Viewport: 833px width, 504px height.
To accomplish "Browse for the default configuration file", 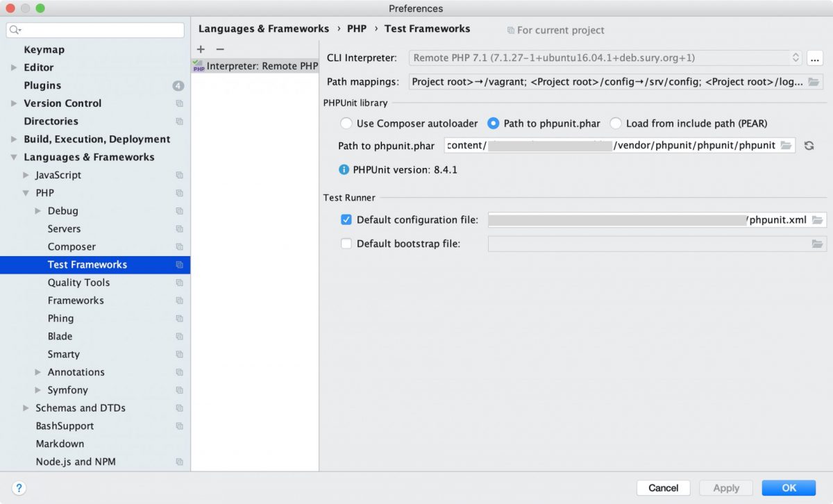I will (817, 220).
